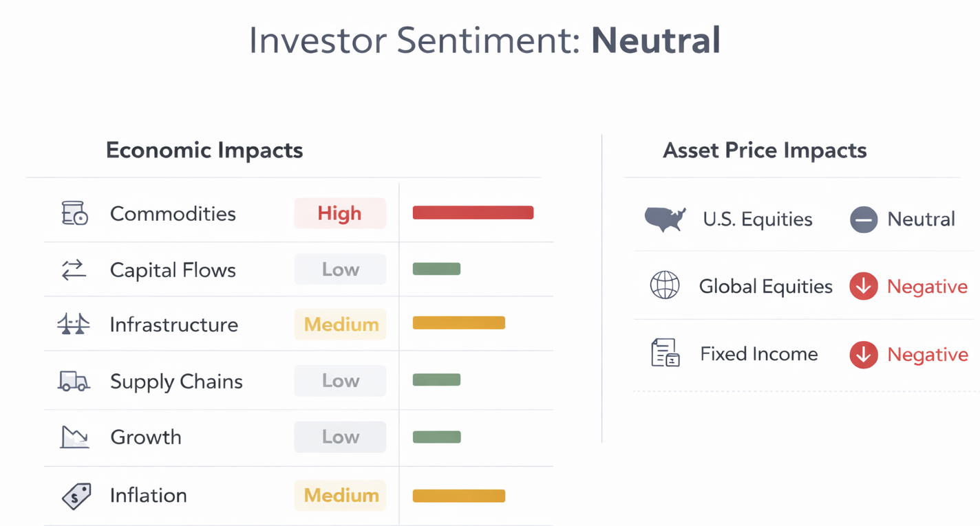Click the Global Equities red down arrow
The image size is (980, 526).
[863, 286]
